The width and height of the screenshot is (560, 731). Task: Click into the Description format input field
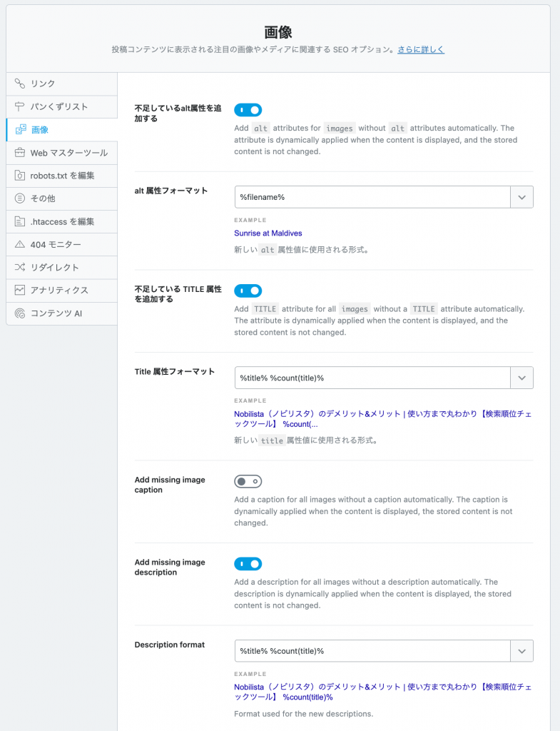[372, 651]
